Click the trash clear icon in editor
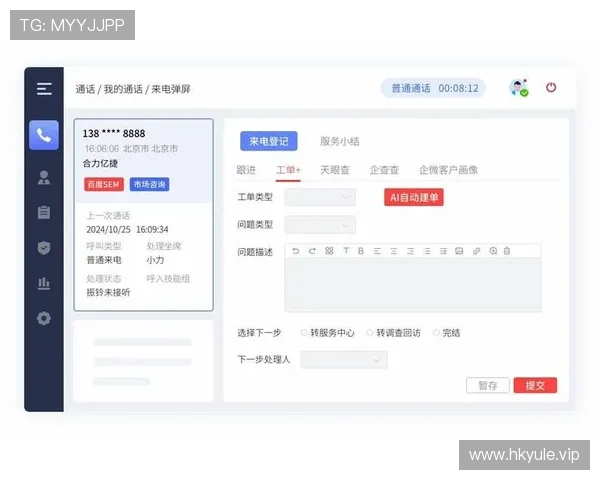 tap(507, 251)
